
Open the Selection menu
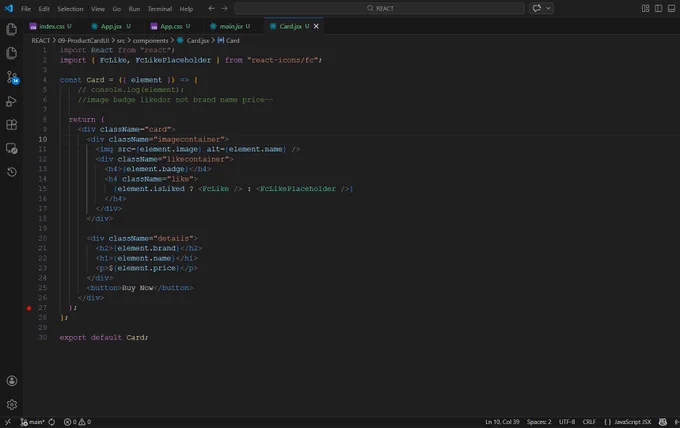pyautogui.click(x=70, y=9)
